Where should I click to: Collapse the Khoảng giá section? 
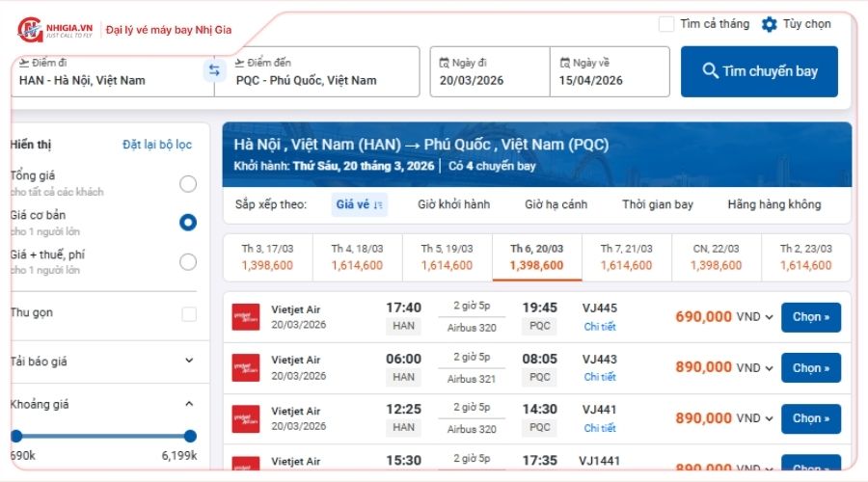click(x=189, y=403)
